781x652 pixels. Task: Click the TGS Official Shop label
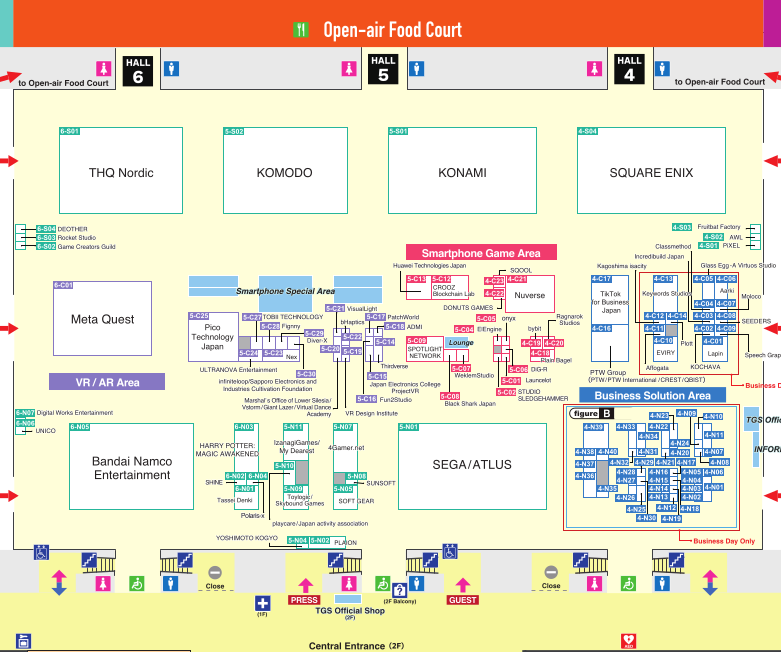point(350,611)
